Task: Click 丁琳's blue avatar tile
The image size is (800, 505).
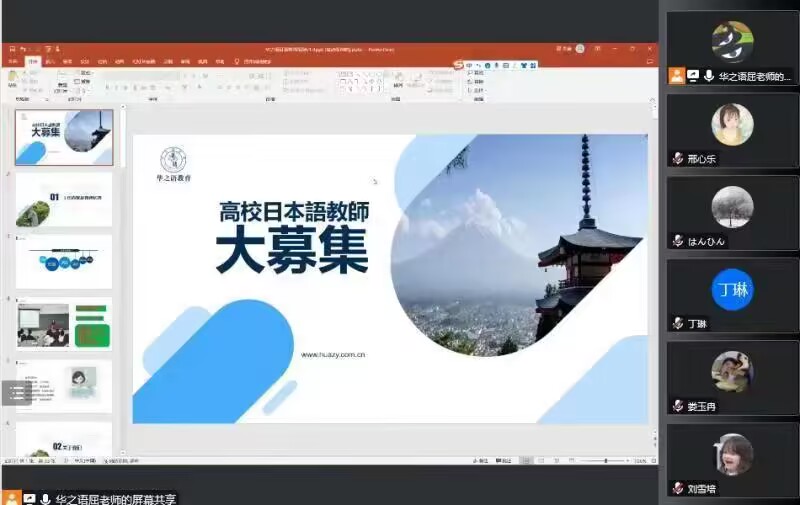Action: pyautogui.click(x=732, y=290)
